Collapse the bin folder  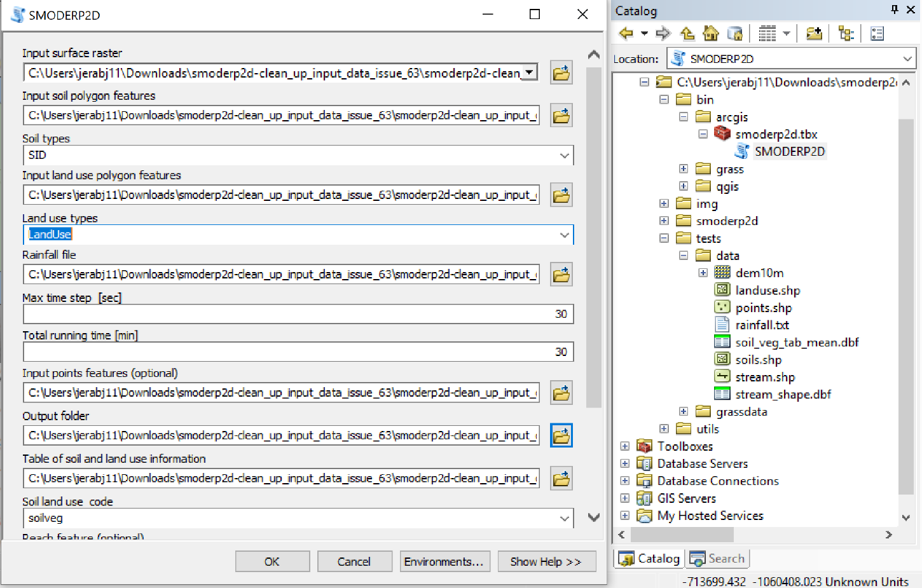[x=664, y=100]
